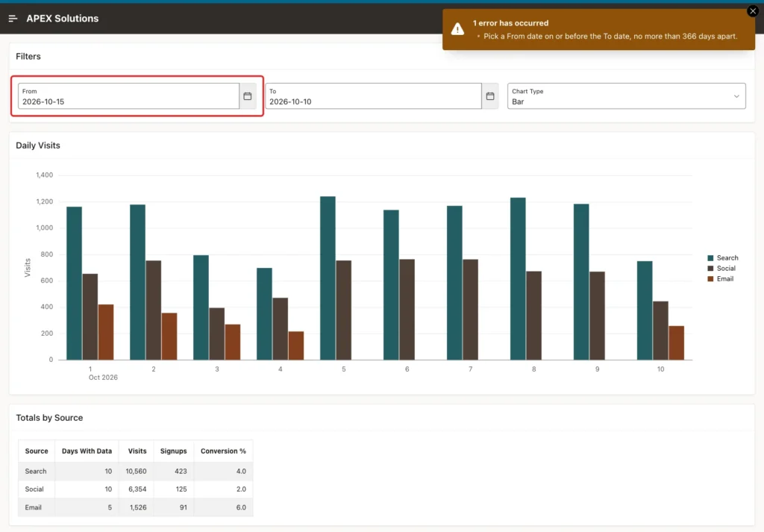764x532 pixels.
Task: Click the Email row days value 5
Action: click(87, 507)
